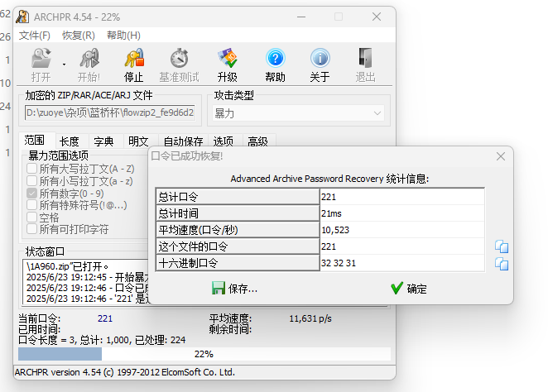The image size is (548, 392).
Task: Click the green save disk icon in dialog
Action: 219,289
